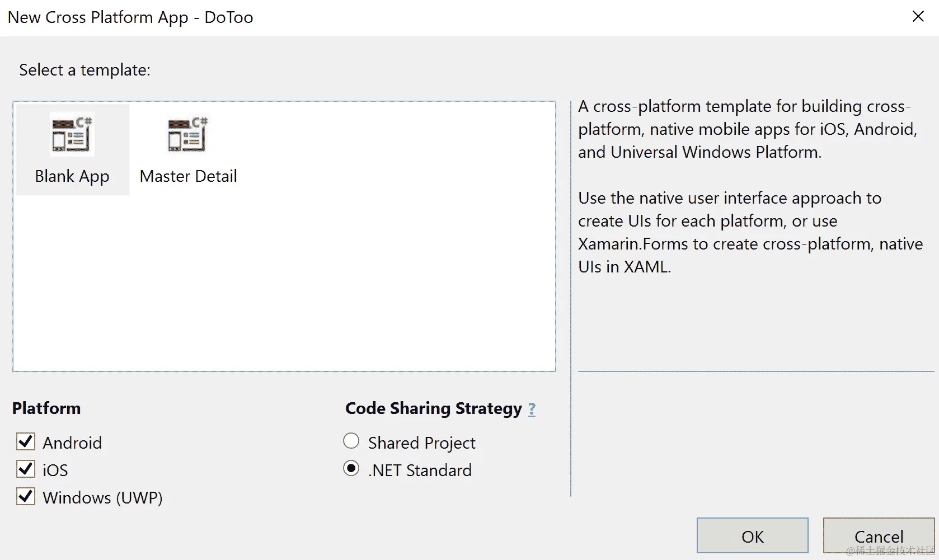Uncheck the iOS platform checkbox
This screenshot has height=560, width=939.
(x=26, y=469)
